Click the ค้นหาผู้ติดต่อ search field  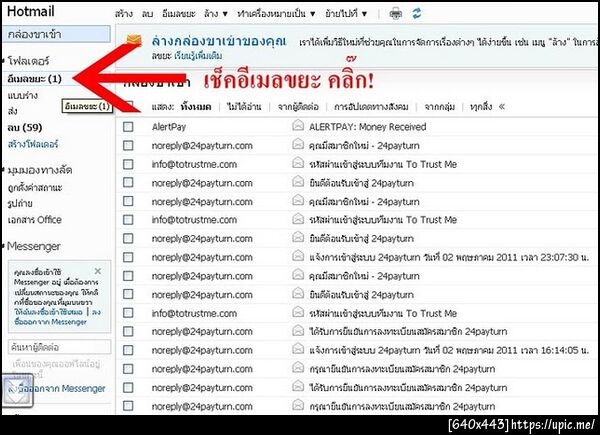(60, 347)
